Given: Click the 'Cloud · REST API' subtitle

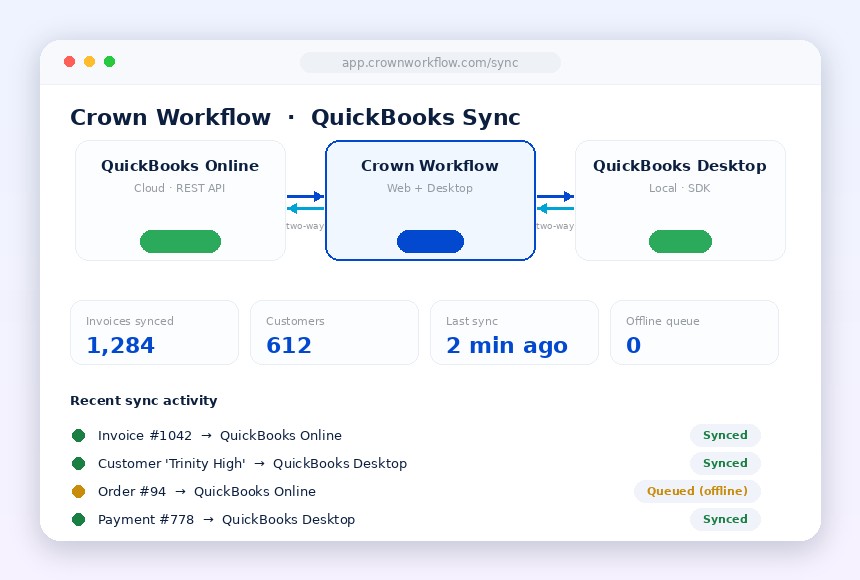Looking at the screenshot, I should coord(179,188).
